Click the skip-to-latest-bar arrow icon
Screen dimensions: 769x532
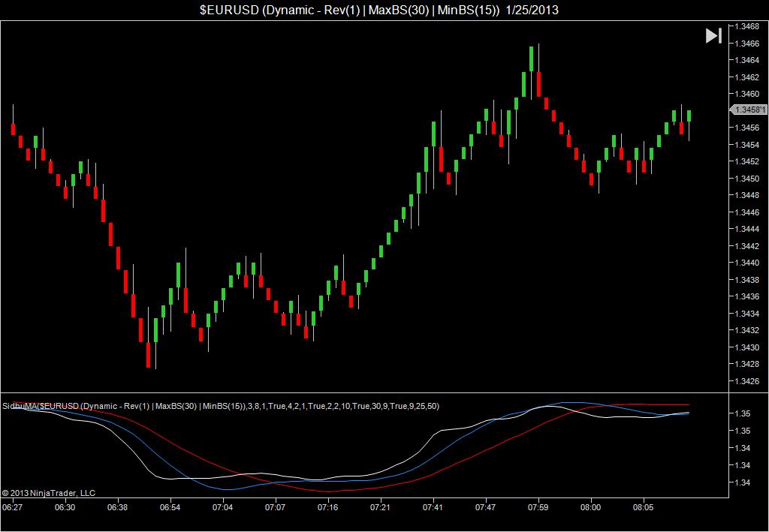click(713, 36)
